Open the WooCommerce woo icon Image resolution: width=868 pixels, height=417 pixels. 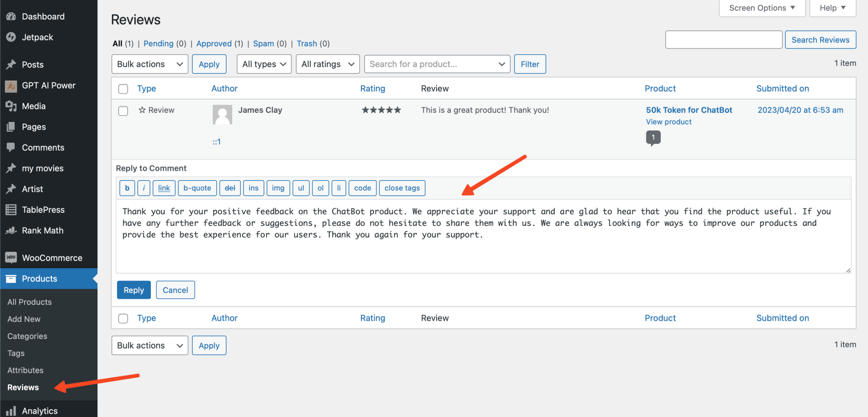pos(11,258)
